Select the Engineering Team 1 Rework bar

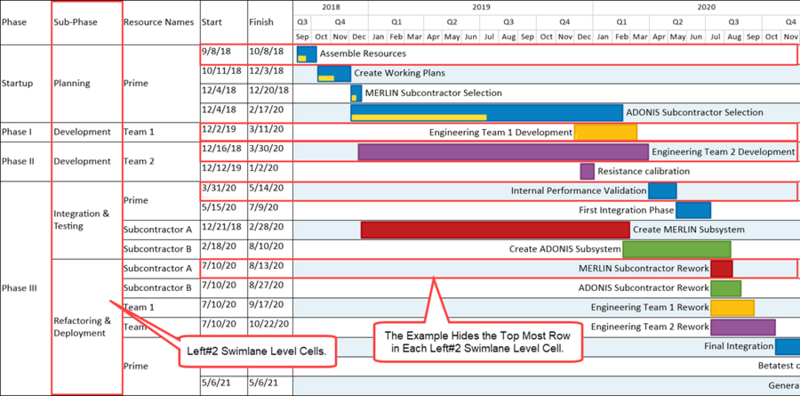coord(733,308)
